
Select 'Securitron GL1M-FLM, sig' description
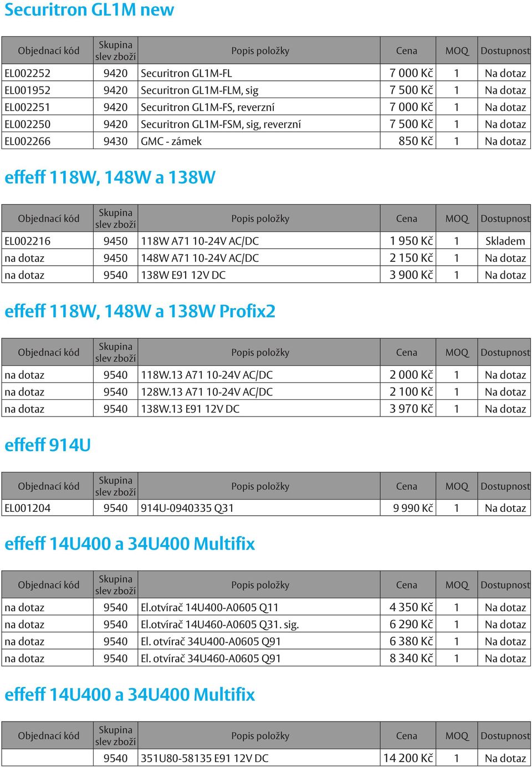[199, 90]
